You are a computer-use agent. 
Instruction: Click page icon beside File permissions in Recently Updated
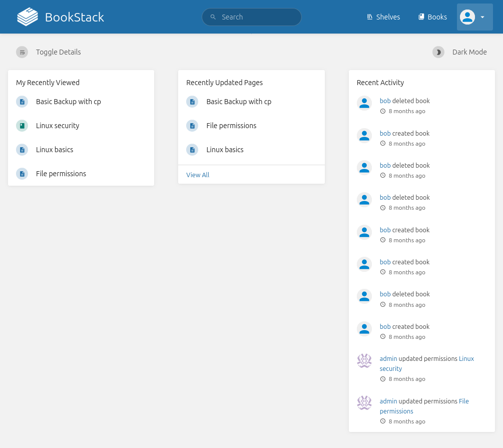[x=192, y=126]
